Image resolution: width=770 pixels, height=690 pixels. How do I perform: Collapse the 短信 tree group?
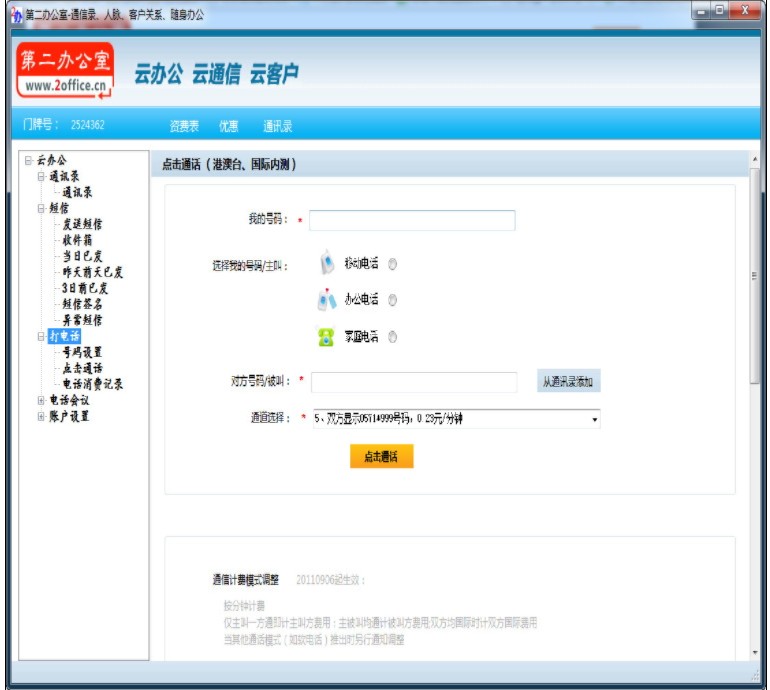41,208
